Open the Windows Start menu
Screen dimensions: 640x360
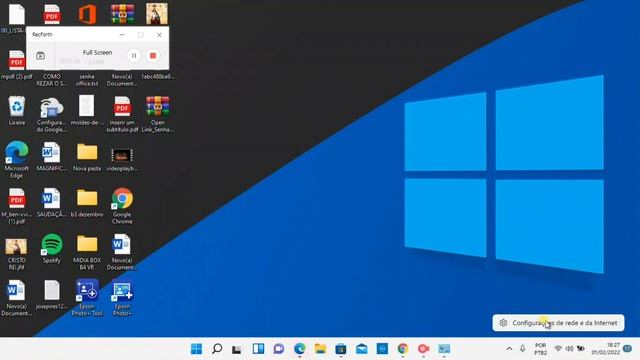(x=196, y=349)
